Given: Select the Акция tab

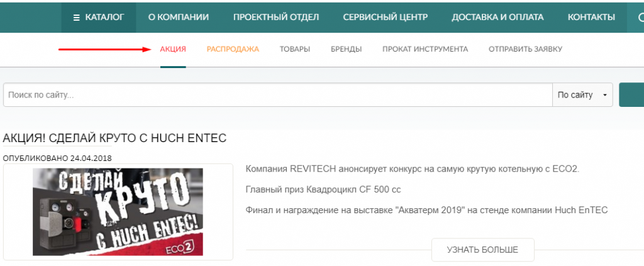Looking at the screenshot, I should click(173, 49).
